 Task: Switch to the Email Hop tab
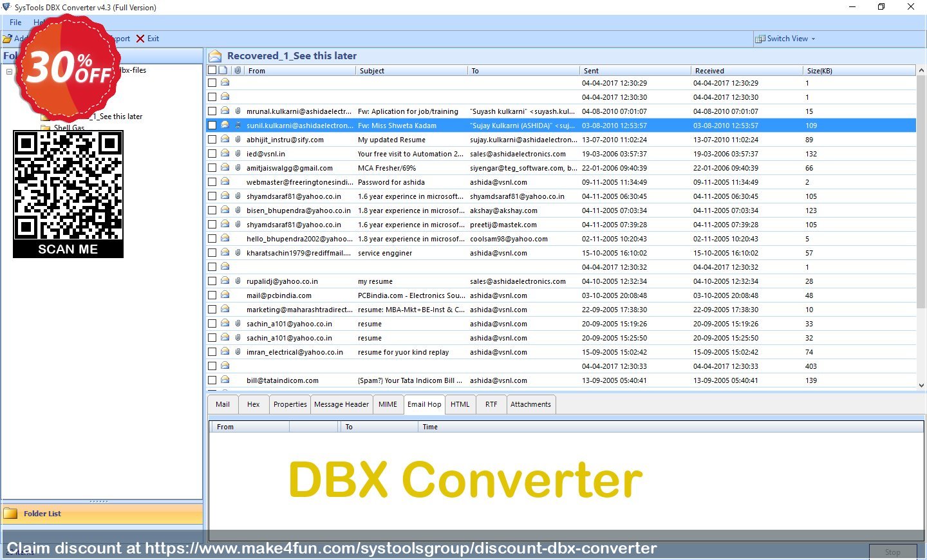tap(424, 405)
